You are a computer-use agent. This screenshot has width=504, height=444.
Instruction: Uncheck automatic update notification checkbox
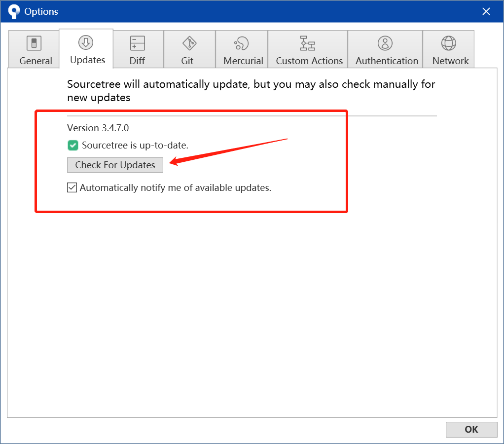point(72,187)
